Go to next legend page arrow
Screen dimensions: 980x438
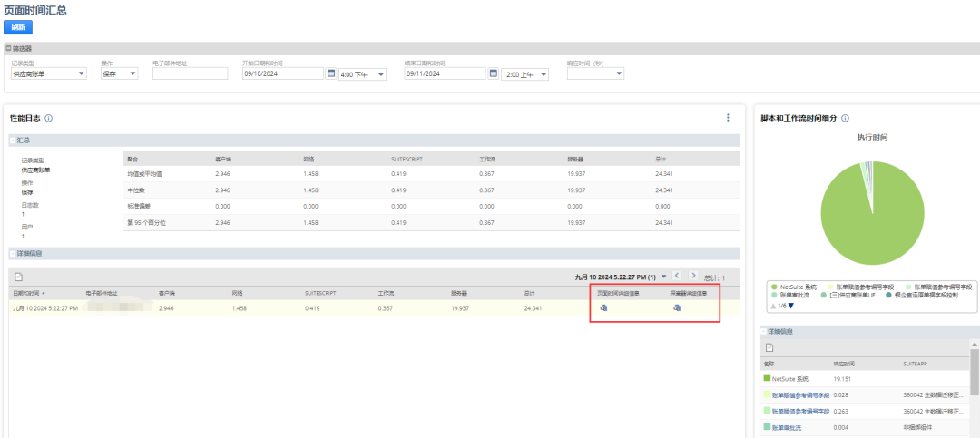791,306
